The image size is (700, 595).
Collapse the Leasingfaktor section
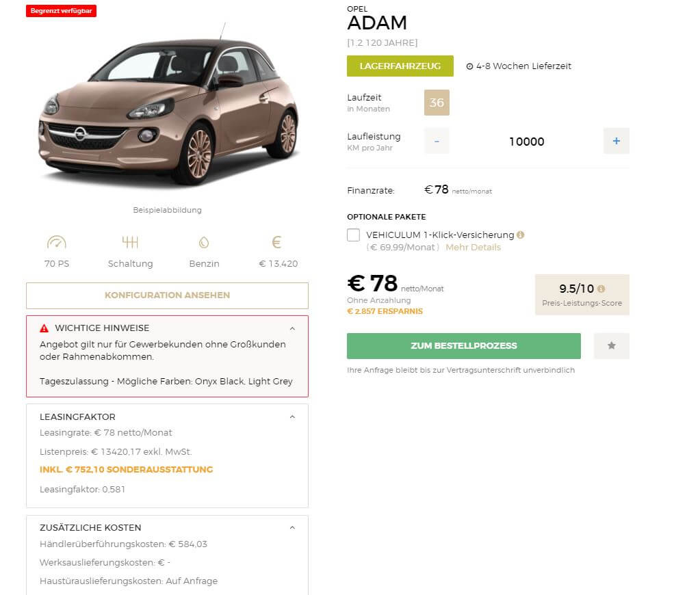point(292,417)
